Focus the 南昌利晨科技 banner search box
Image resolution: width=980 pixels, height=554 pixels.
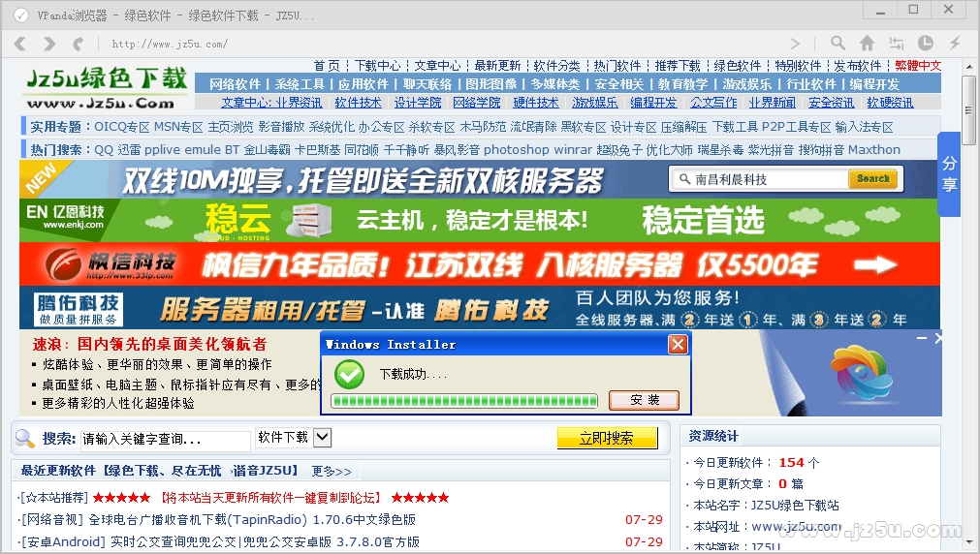pyautogui.click(x=761, y=179)
